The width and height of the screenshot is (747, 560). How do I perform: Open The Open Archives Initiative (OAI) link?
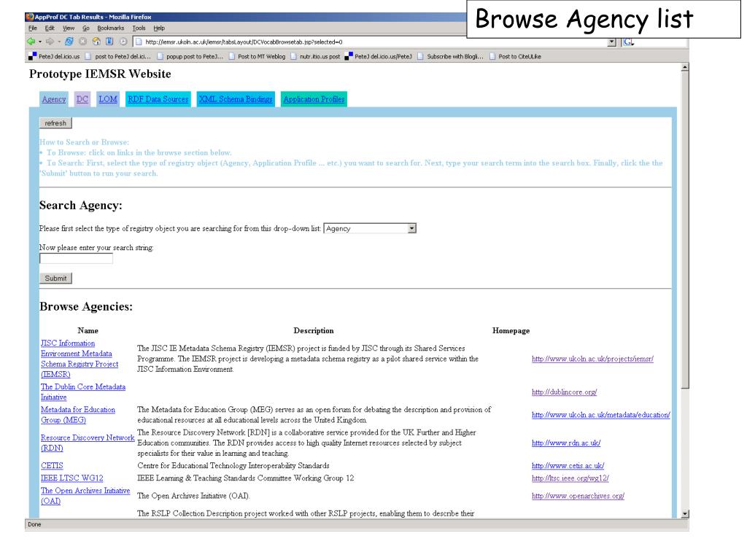click(85, 496)
